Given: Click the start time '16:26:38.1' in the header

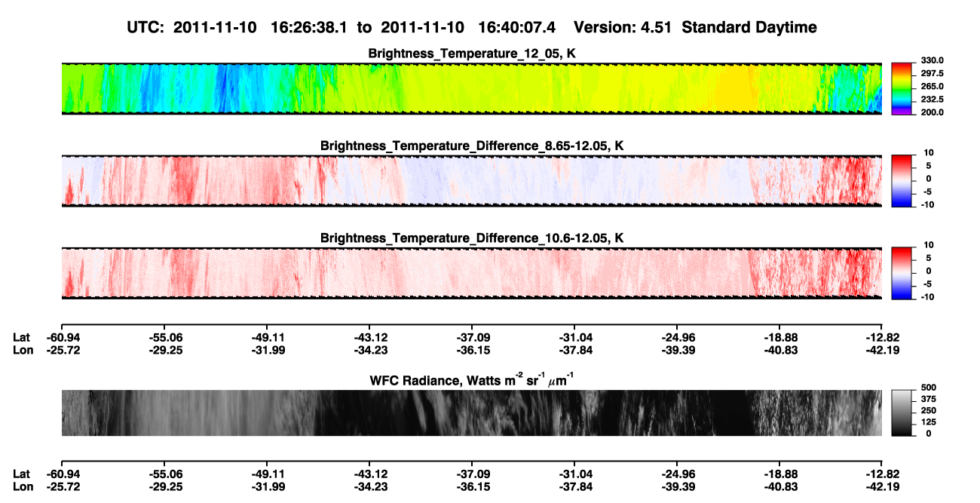Looking at the screenshot, I should (x=311, y=27).
